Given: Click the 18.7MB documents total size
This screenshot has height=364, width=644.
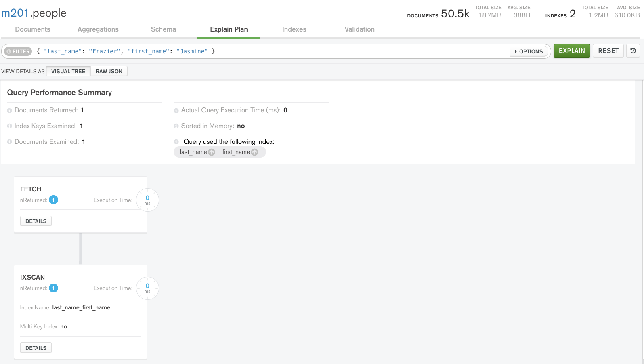Looking at the screenshot, I should pyautogui.click(x=490, y=15).
